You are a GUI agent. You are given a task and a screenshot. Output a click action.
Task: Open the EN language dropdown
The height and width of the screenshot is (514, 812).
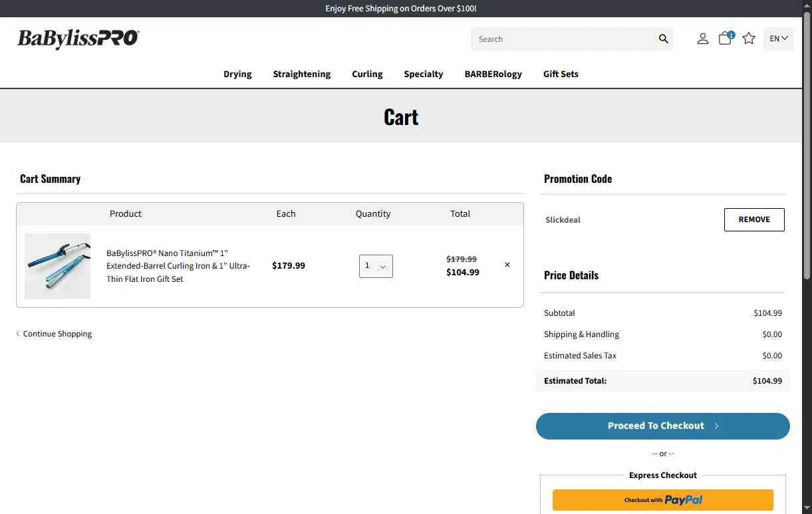click(779, 39)
